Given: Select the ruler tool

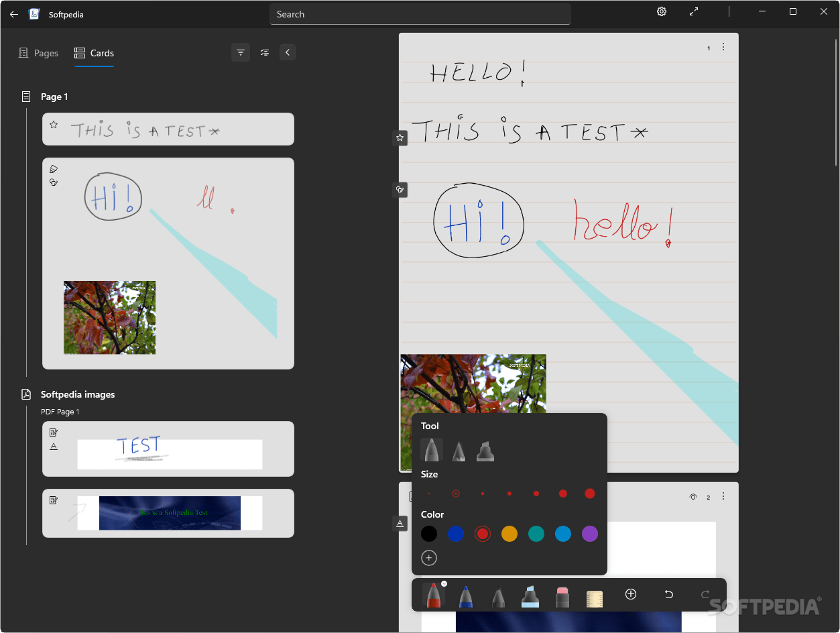Looking at the screenshot, I should pos(594,594).
